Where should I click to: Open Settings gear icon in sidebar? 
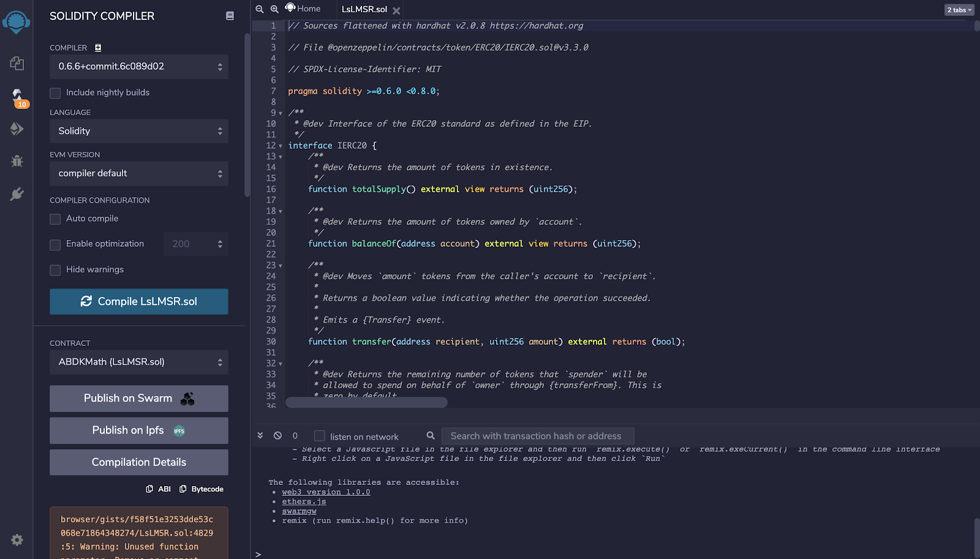point(17,539)
